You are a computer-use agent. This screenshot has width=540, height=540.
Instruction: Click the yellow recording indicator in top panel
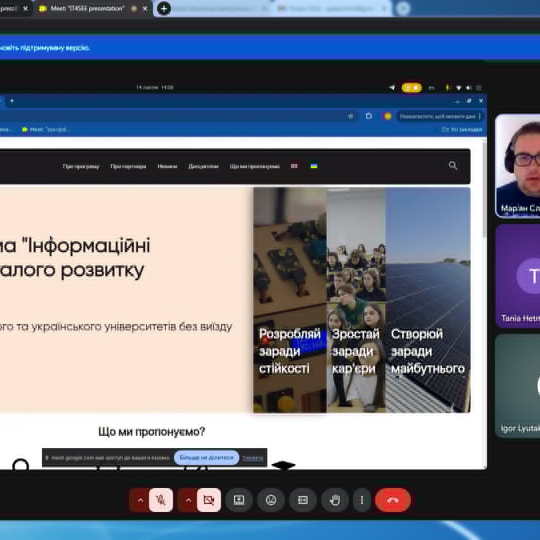pos(412,87)
